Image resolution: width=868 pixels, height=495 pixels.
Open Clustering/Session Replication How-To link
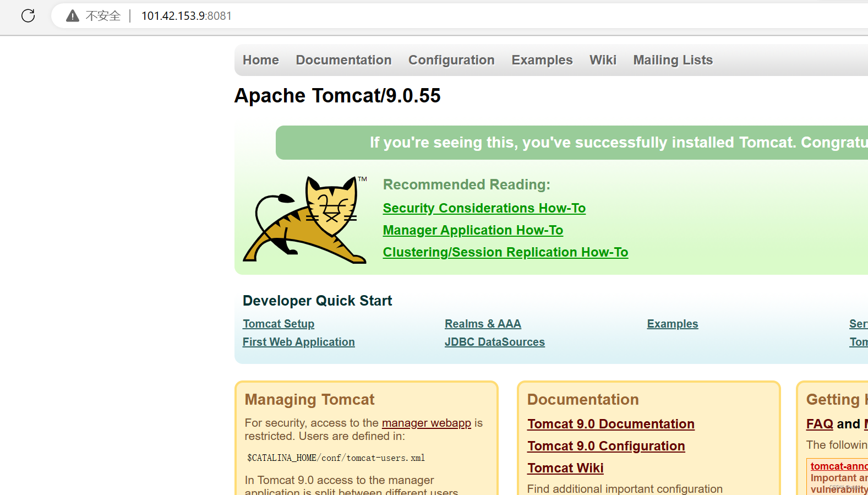coord(505,252)
